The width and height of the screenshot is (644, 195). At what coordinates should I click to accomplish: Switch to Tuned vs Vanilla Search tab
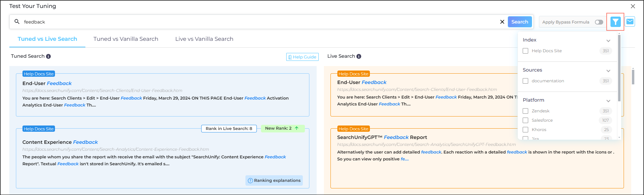click(x=126, y=39)
